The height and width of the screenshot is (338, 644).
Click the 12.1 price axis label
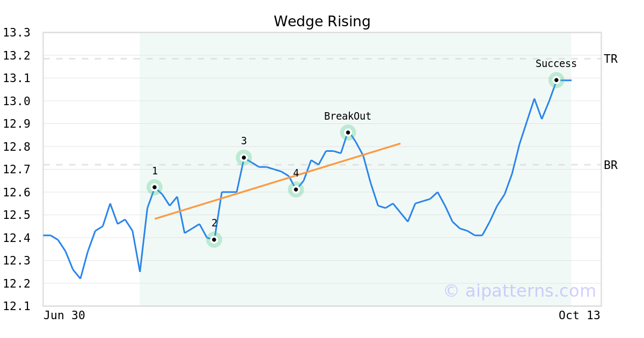(x=17, y=306)
